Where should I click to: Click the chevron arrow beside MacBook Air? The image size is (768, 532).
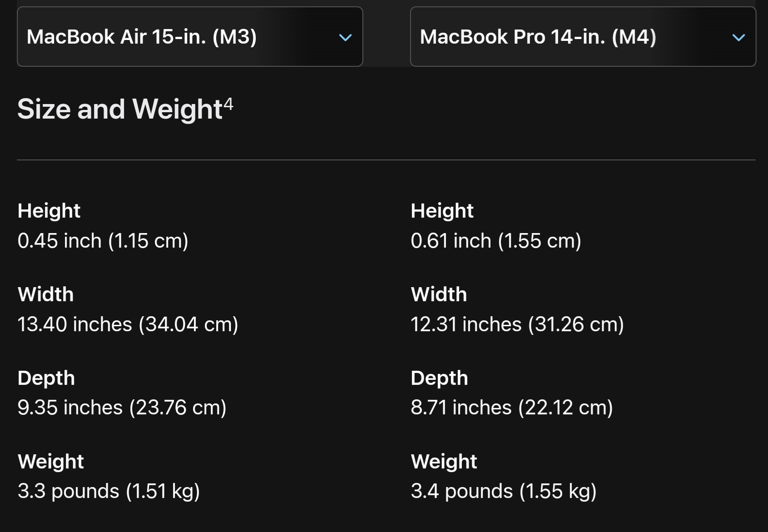coord(346,38)
